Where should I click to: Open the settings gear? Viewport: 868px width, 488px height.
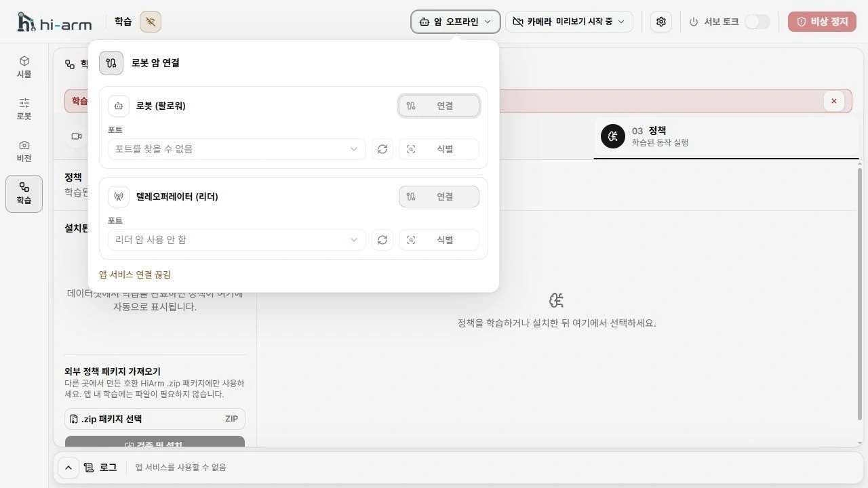(x=661, y=22)
